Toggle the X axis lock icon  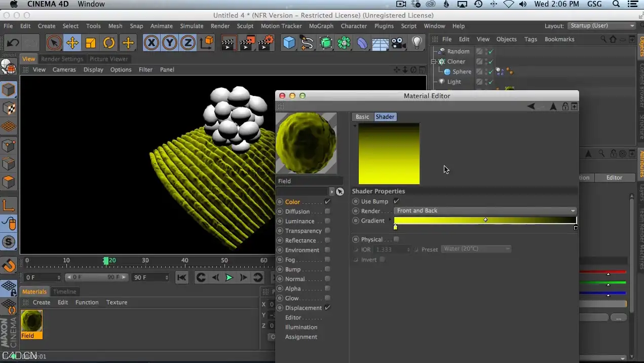pyautogui.click(x=151, y=43)
